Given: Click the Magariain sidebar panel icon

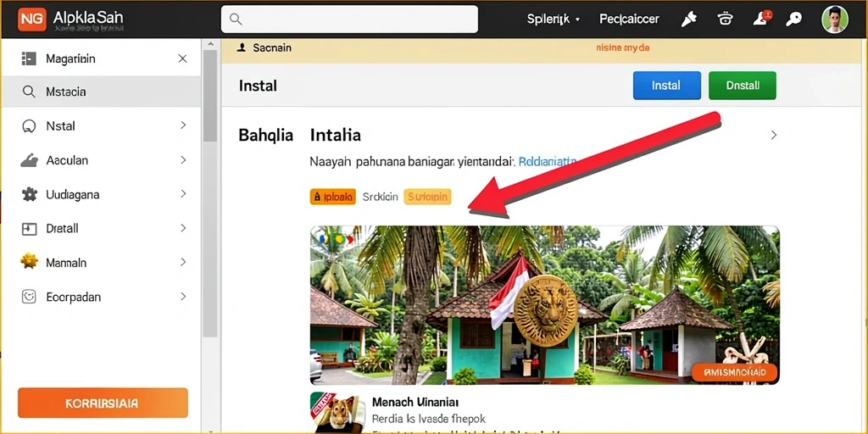Looking at the screenshot, I should pyautogui.click(x=28, y=58).
